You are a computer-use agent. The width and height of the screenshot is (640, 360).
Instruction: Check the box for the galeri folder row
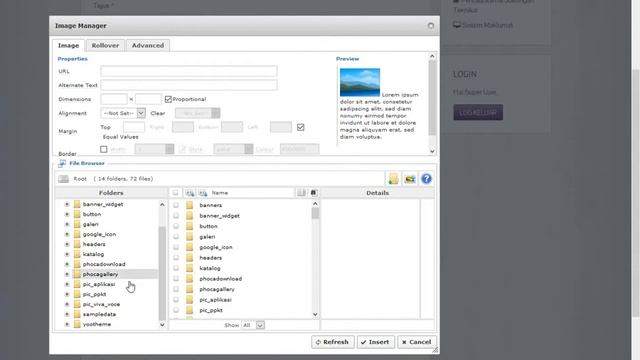click(176, 236)
